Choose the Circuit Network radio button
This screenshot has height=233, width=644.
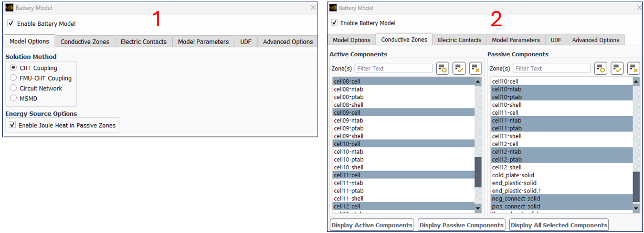click(14, 88)
